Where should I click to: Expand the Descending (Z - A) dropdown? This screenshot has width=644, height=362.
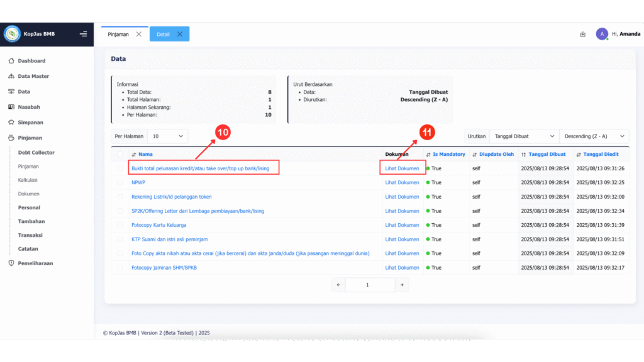594,136
